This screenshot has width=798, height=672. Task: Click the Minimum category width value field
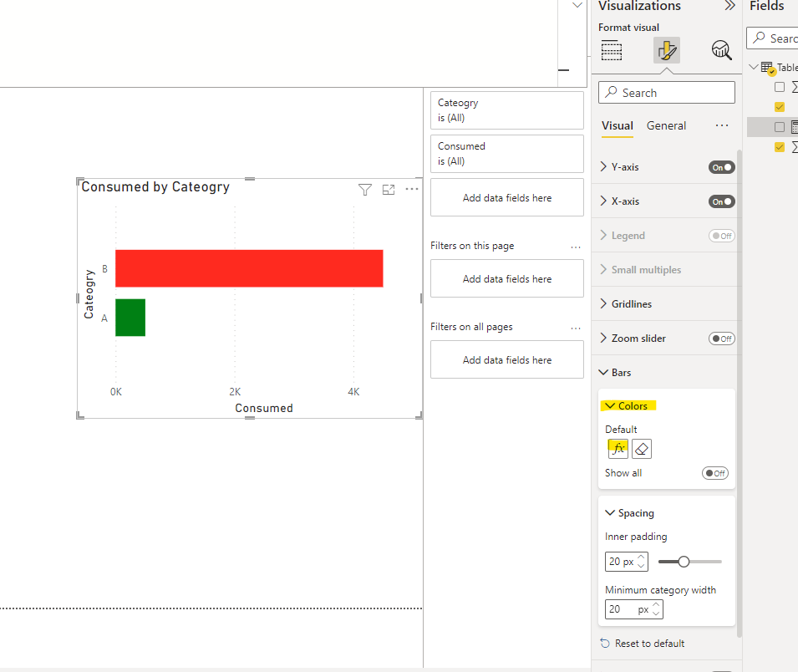[628, 609]
